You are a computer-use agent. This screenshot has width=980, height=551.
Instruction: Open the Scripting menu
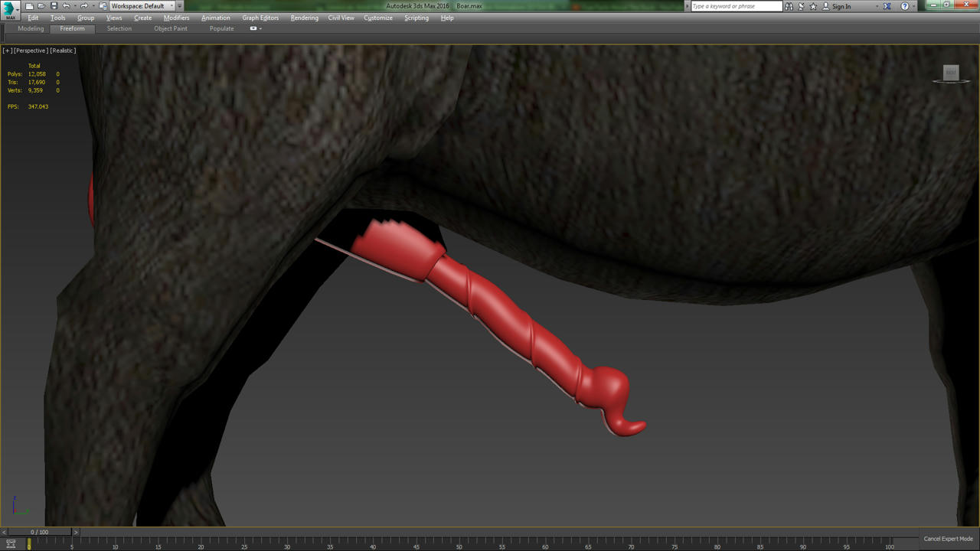point(416,18)
